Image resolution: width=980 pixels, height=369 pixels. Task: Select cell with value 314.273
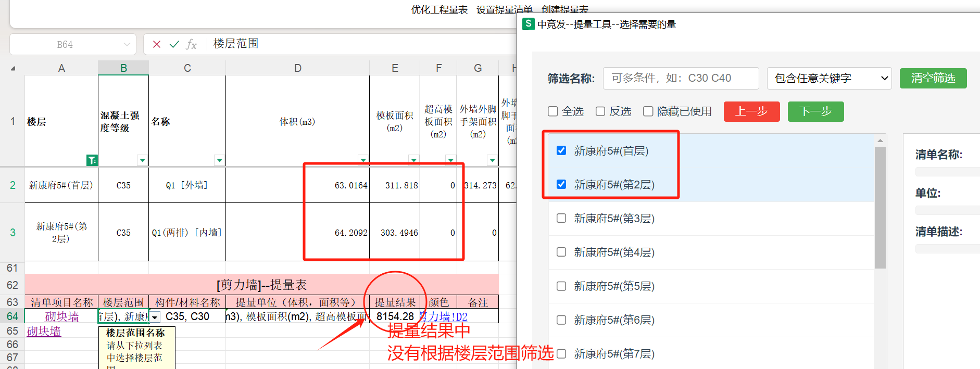[x=478, y=185]
